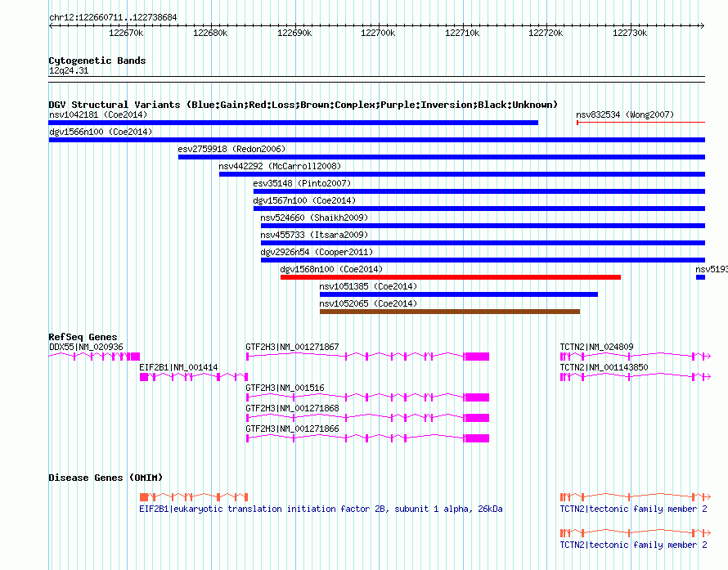The height and width of the screenshot is (570, 728).
Task: Click the nsv524660 (Shaikh2009) label
Action: (x=314, y=218)
